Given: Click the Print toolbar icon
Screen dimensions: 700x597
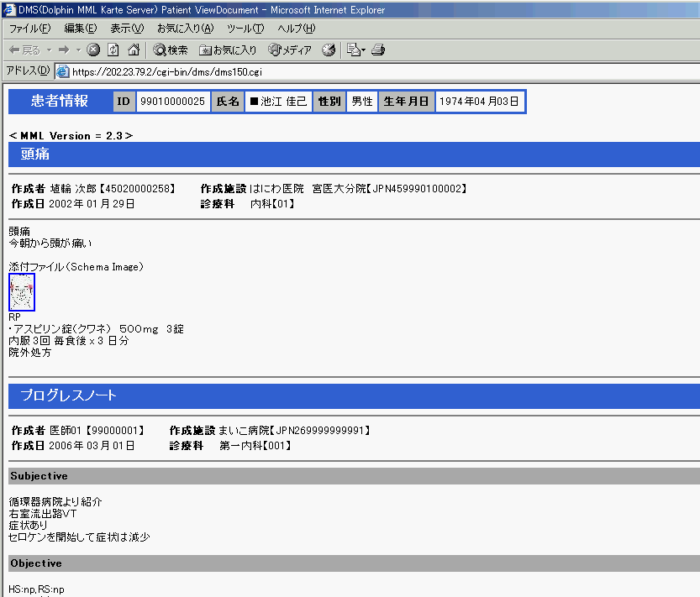Looking at the screenshot, I should (378, 50).
